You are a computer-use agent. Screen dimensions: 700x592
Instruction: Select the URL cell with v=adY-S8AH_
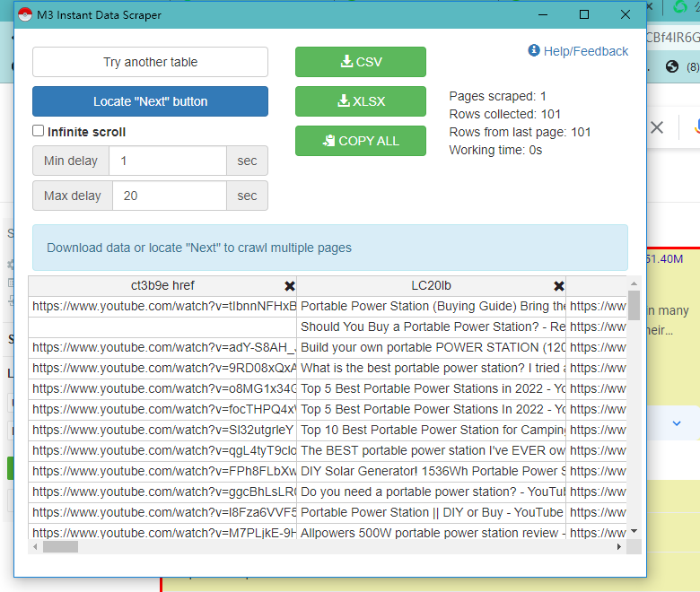[x=162, y=347]
